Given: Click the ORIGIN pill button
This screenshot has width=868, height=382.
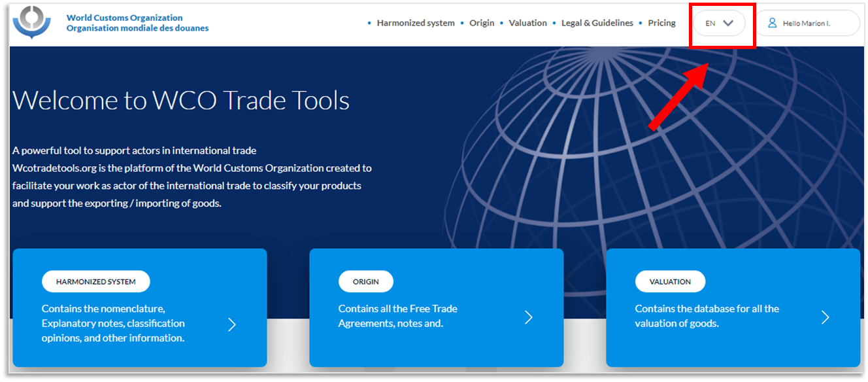Looking at the screenshot, I should (366, 281).
